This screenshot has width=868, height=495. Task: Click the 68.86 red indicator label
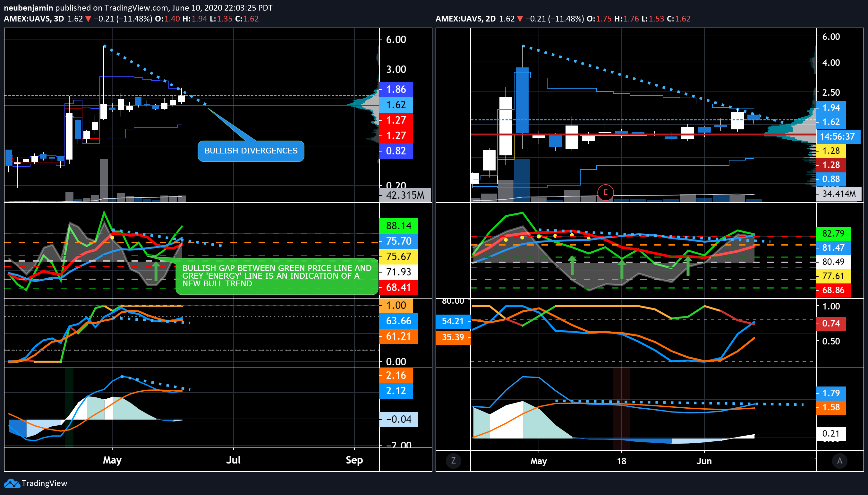(x=833, y=290)
